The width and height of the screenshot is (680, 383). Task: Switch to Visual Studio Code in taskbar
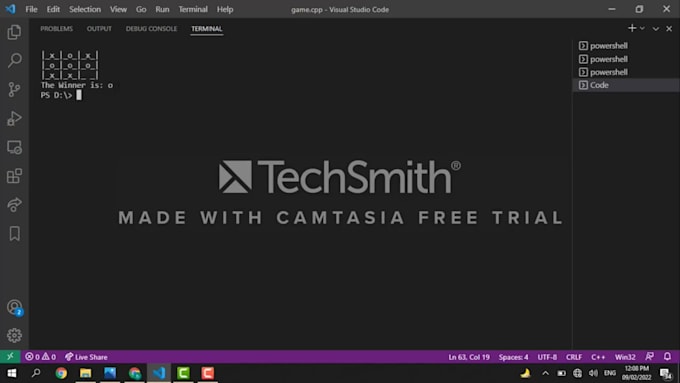[159, 373]
